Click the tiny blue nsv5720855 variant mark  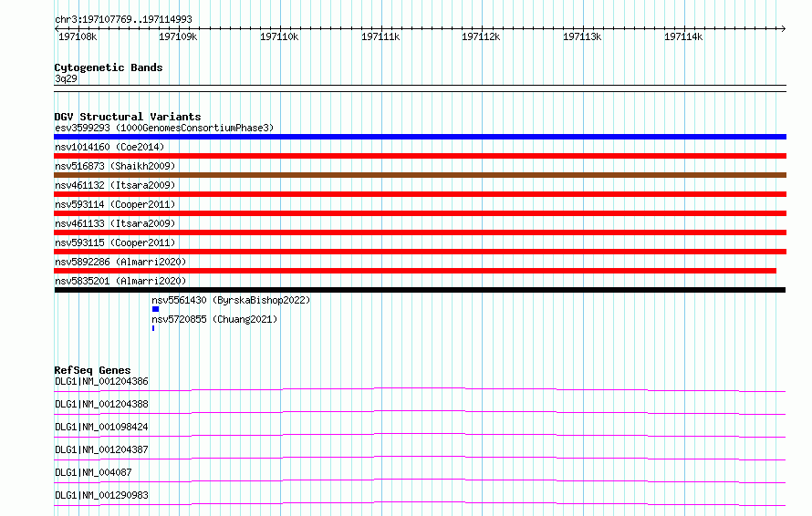pos(153,328)
